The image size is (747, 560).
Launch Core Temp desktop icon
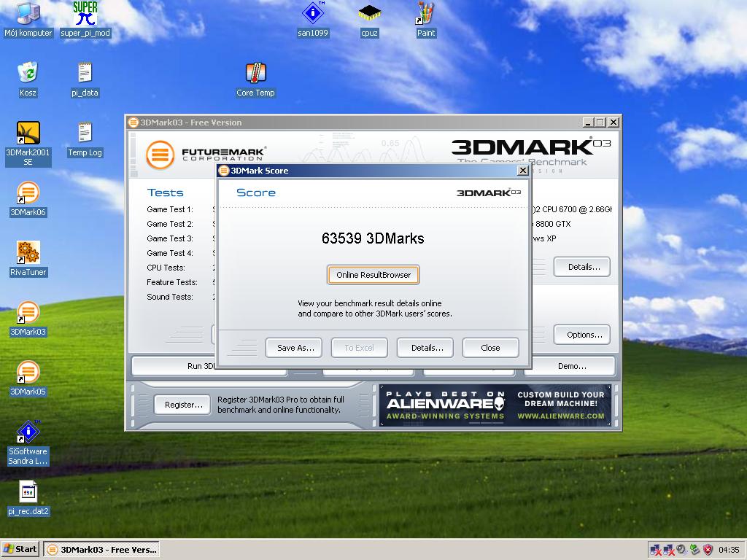click(x=255, y=79)
